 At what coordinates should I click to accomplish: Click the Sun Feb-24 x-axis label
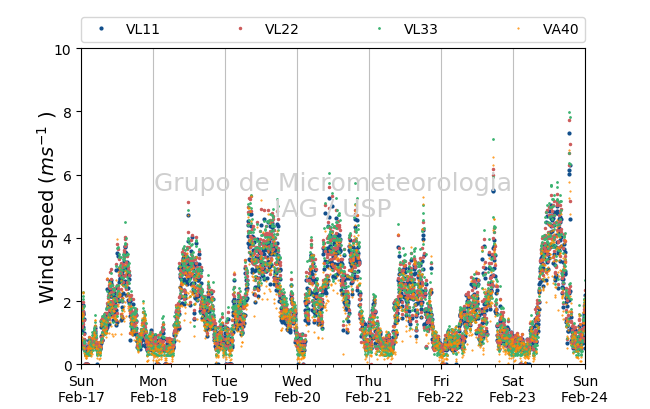point(585,389)
